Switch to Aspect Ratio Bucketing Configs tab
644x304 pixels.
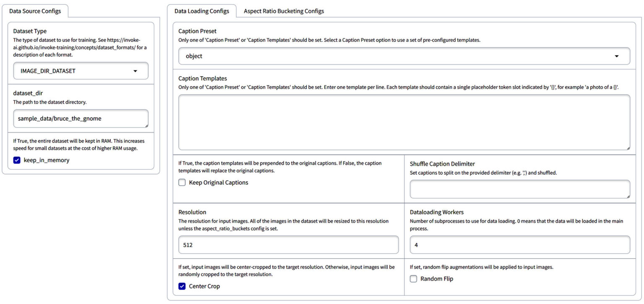[x=284, y=11]
